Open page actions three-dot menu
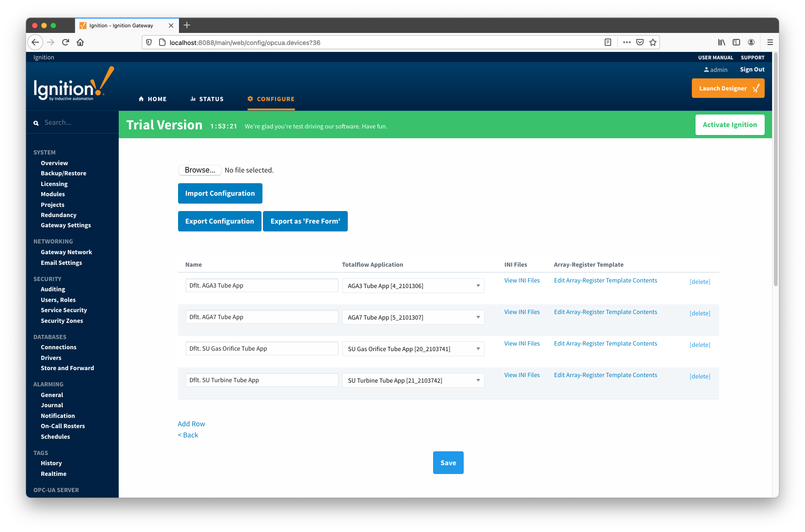 click(x=627, y=42)
